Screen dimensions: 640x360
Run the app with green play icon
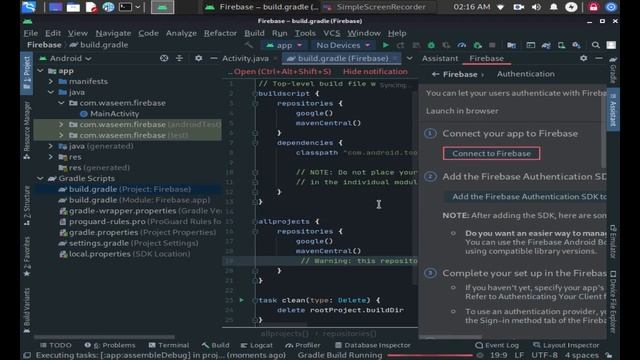click(x=385, y=45)
